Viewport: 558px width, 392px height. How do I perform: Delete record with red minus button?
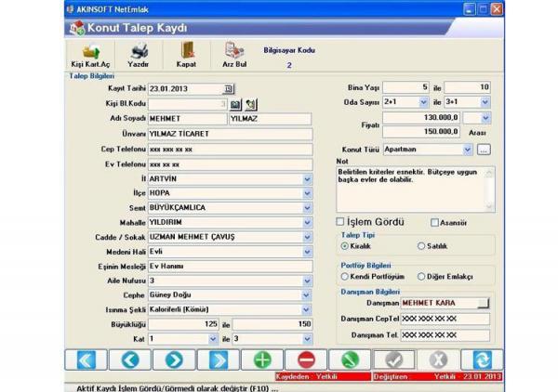(x=306, y=359)
